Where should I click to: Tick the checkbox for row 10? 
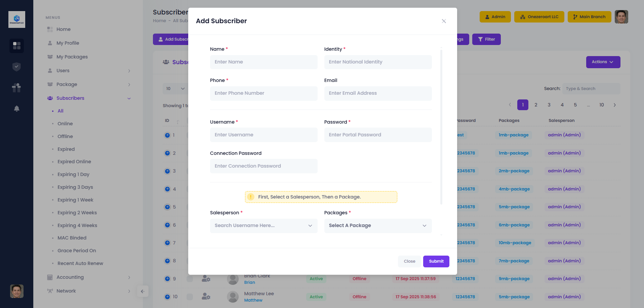pos(190,297)
